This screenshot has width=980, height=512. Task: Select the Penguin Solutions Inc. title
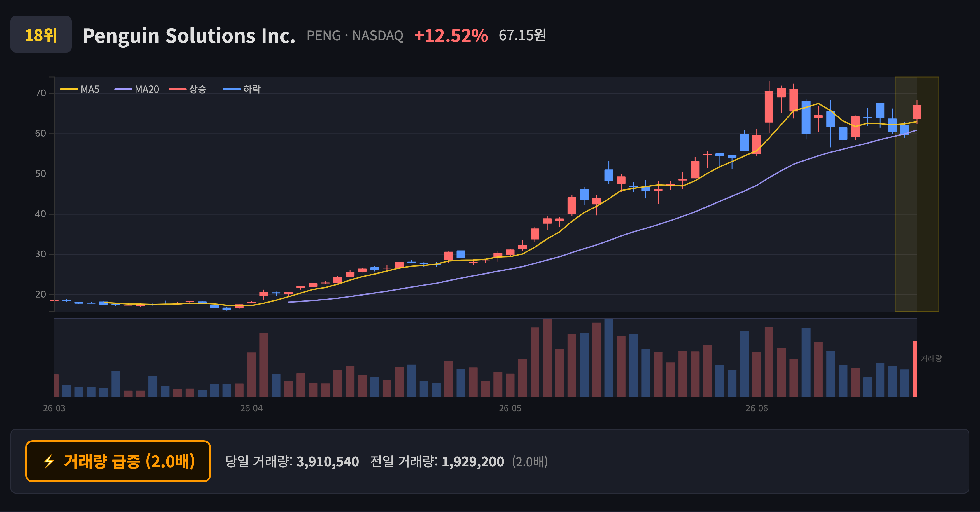[189, 36]
